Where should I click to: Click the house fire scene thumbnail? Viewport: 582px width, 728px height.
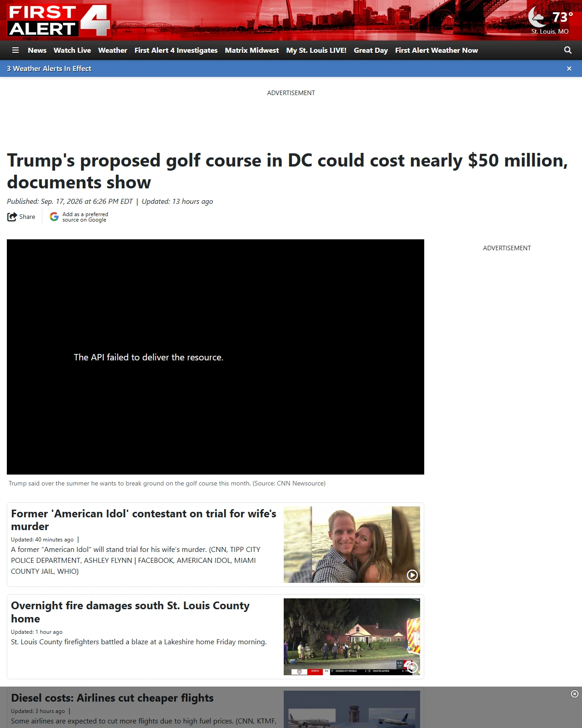[x=352, y=637]
